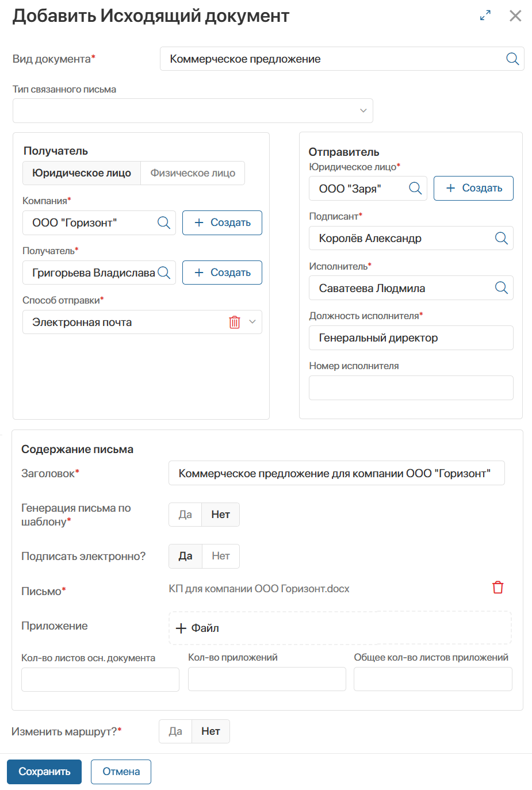Choose Нет for electronic signing

coord(221,556)
